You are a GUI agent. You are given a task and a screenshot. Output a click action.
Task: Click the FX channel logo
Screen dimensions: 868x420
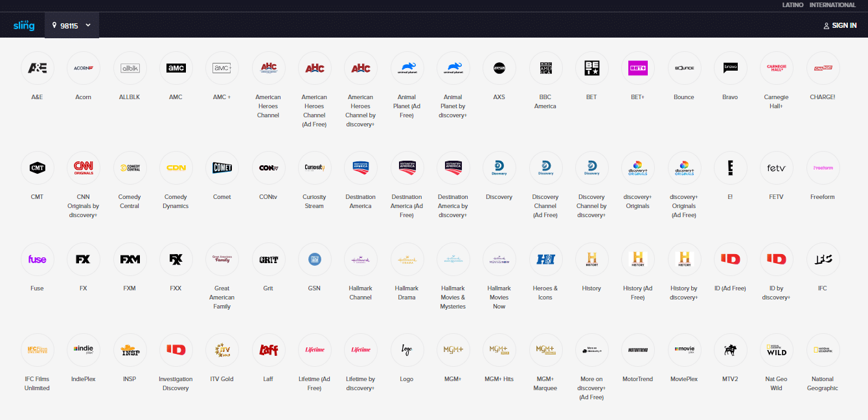tap(84, 259)
